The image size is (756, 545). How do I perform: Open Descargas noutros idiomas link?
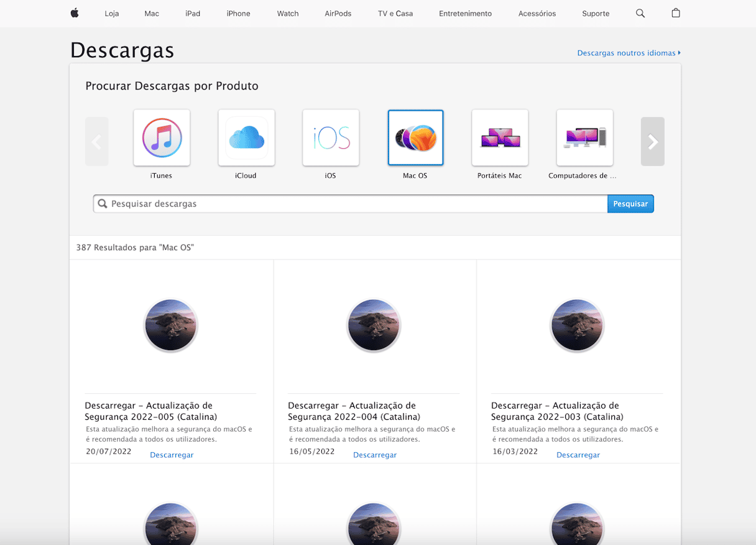click(x=628, y=53)
